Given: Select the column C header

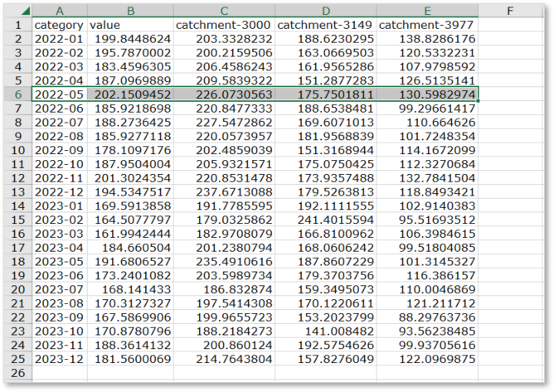Looking at the screenshot, I should tap(224, 11).
